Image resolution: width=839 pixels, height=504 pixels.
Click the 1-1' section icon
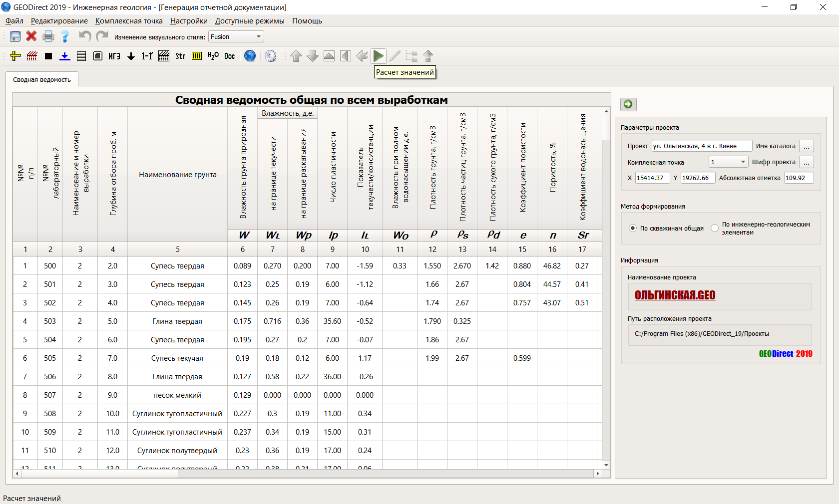click(147, 56)
